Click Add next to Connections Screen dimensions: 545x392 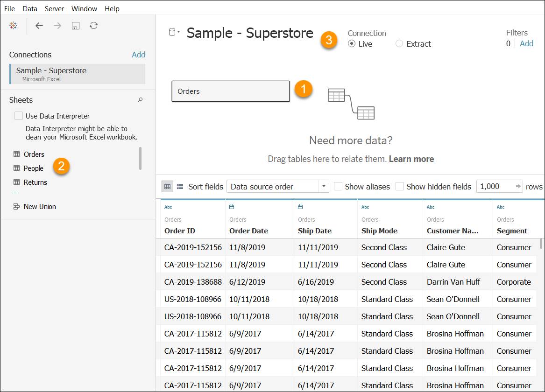(138, 55)
